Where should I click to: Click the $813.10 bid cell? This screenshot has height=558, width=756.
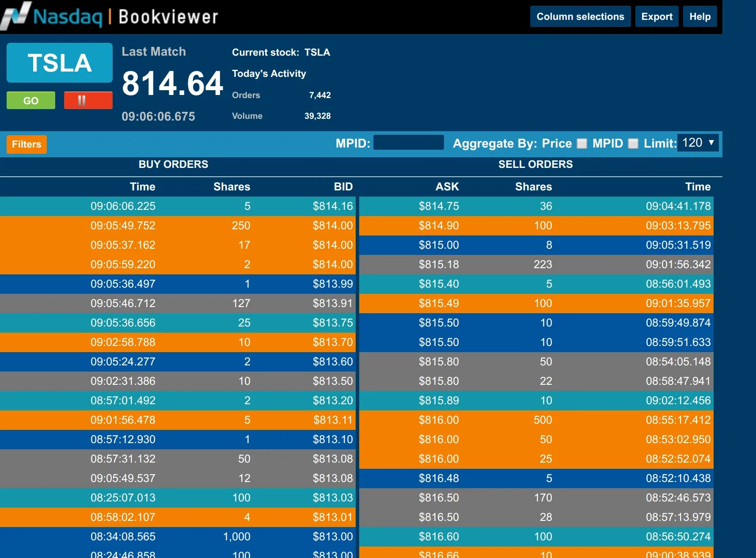tap(333, 439)
